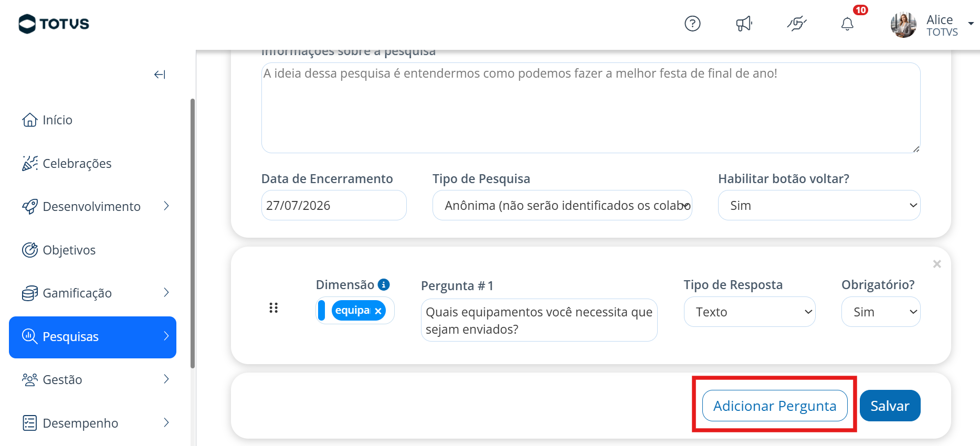980x446 pixels.
Task: Open the Obrigatório dropdown
Action: pos(881,312)
